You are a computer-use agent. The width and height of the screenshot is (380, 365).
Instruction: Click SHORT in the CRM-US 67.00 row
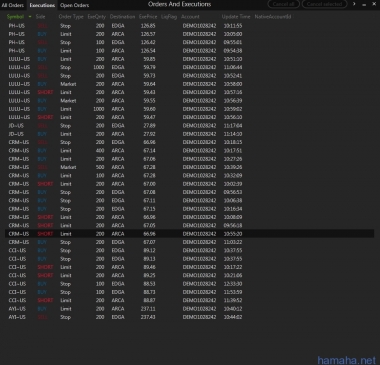pyautogui.click(x=45, y=184)
